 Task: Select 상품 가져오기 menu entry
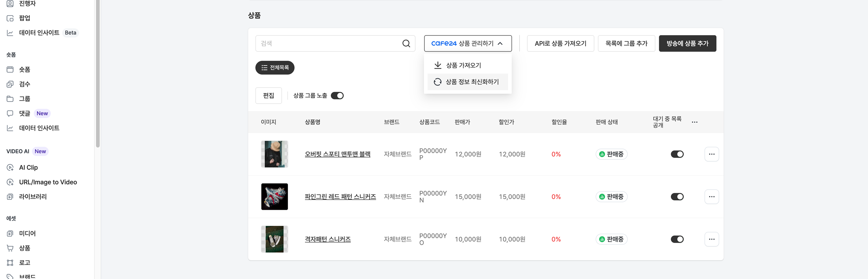pyautogui.click(x=468, y=65)
